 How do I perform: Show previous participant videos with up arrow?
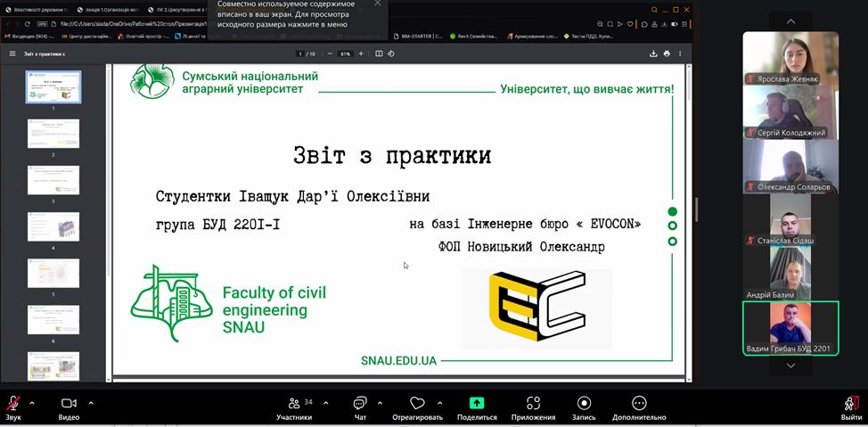pos(790,21)
